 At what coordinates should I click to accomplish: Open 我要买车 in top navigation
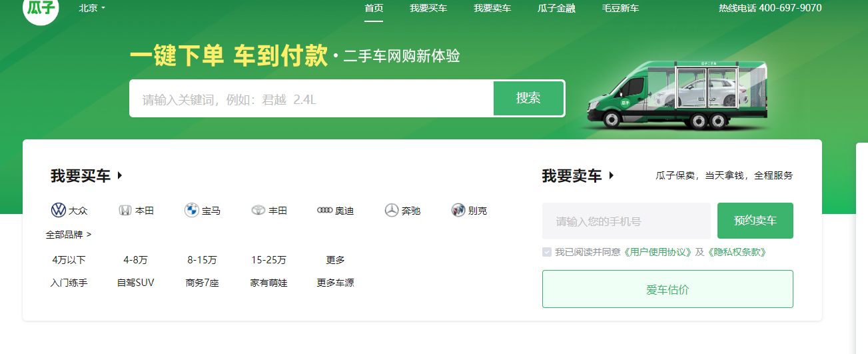pos(428,8)
